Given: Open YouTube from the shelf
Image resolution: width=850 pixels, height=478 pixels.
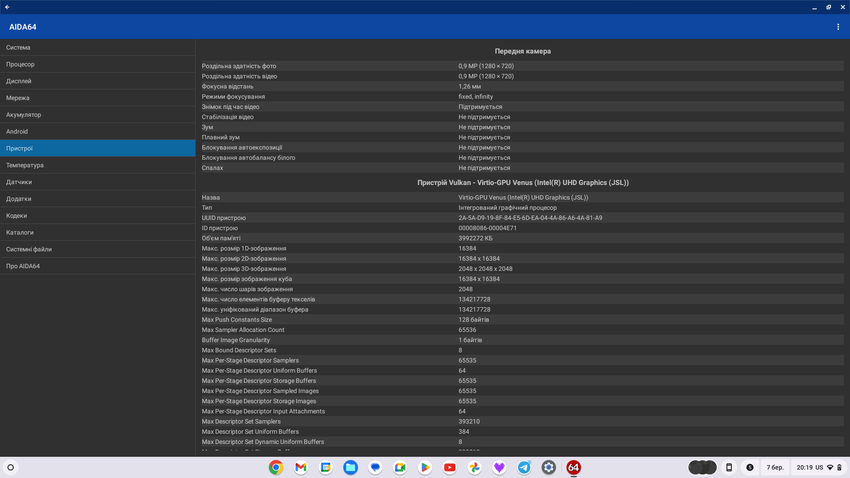Looking at the screenshot, I should click(450, 467).
